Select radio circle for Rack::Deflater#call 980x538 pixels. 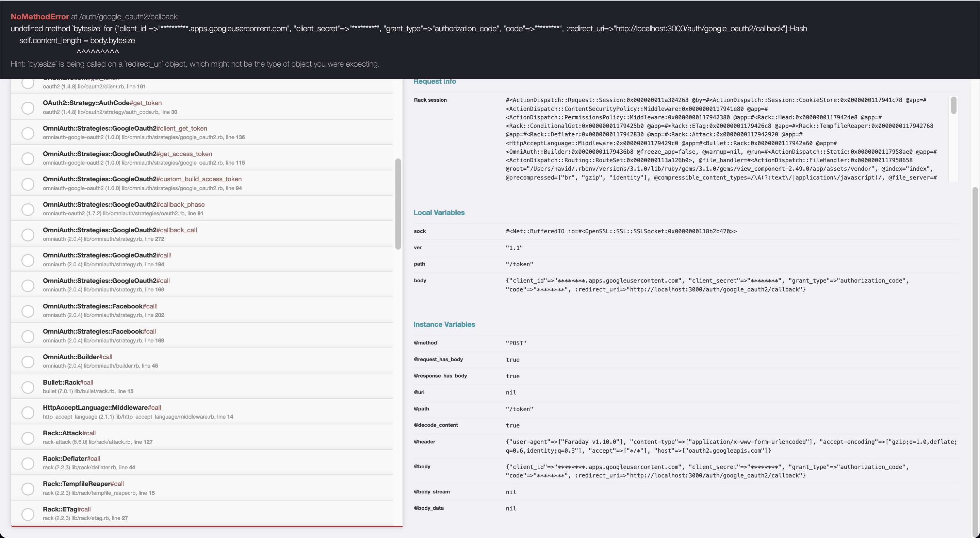point(28,463)
